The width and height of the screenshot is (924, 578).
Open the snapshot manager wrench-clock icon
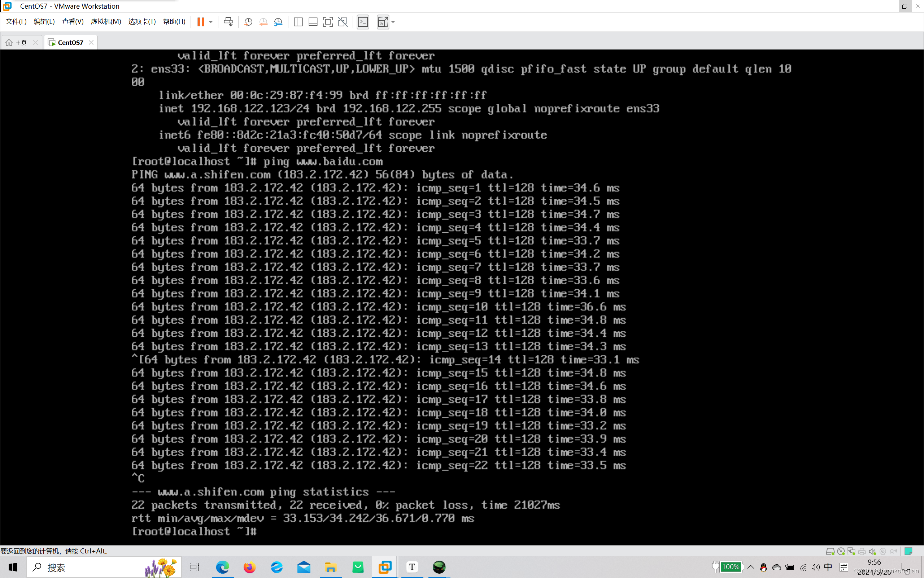point(278,22)
